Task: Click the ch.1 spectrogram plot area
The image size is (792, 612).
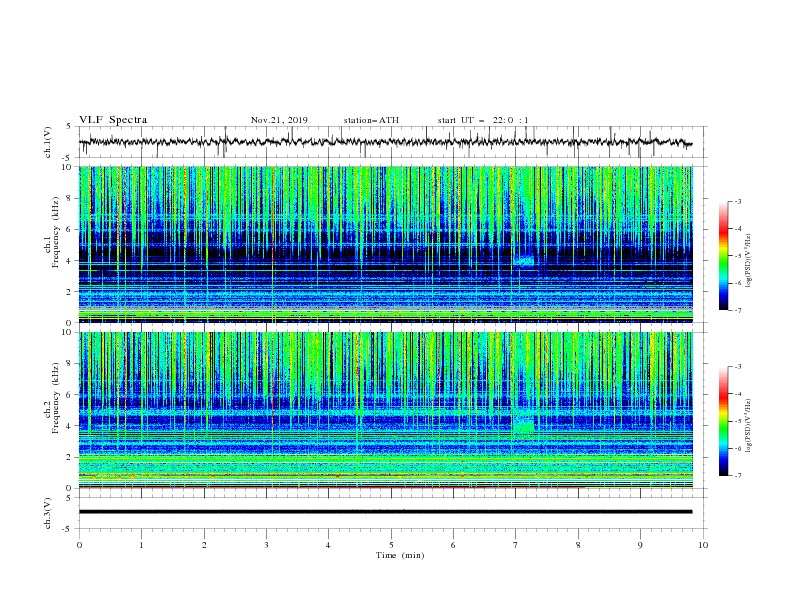Action: [x=386, y=244]
